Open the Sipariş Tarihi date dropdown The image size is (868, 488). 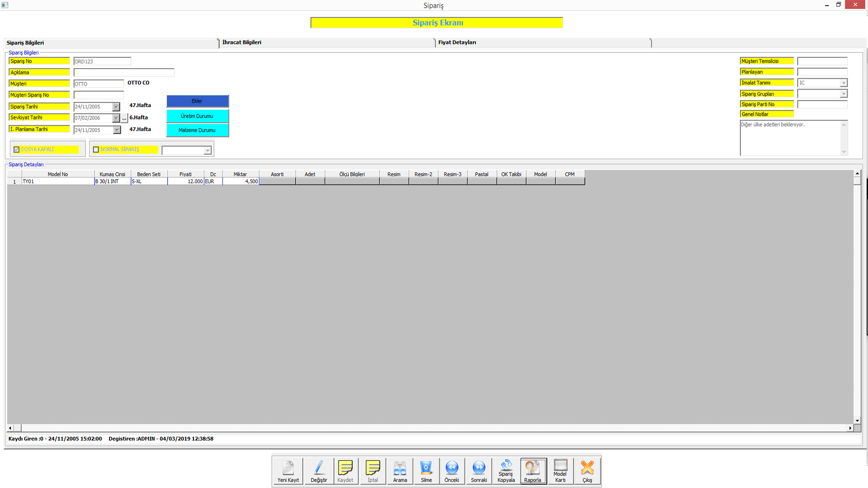point(116,107)
